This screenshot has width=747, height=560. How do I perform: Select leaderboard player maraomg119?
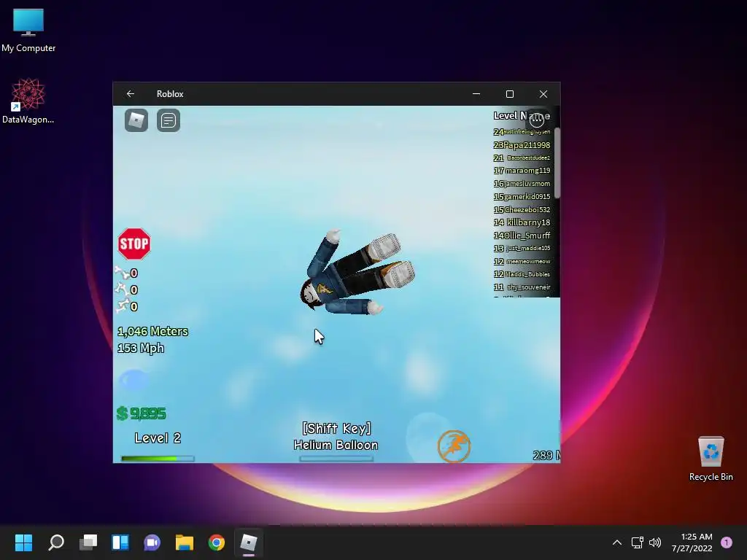tap(527, 171)
